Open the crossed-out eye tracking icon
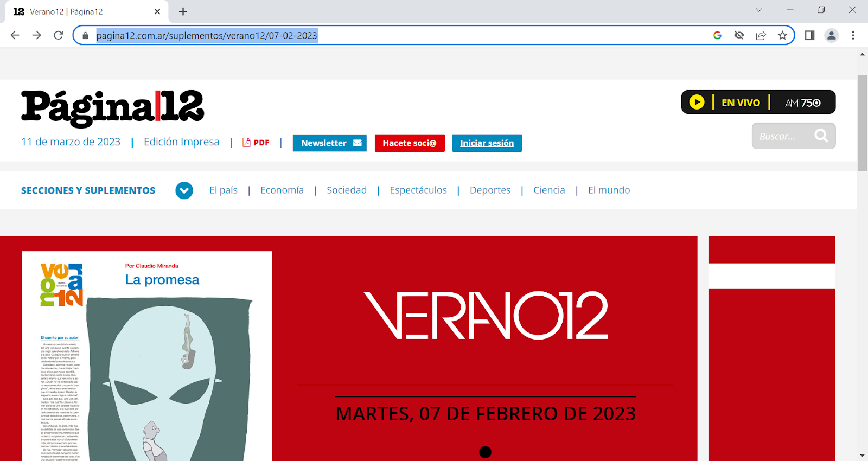Viewport: 868px width, 461px height. [739, 35]
